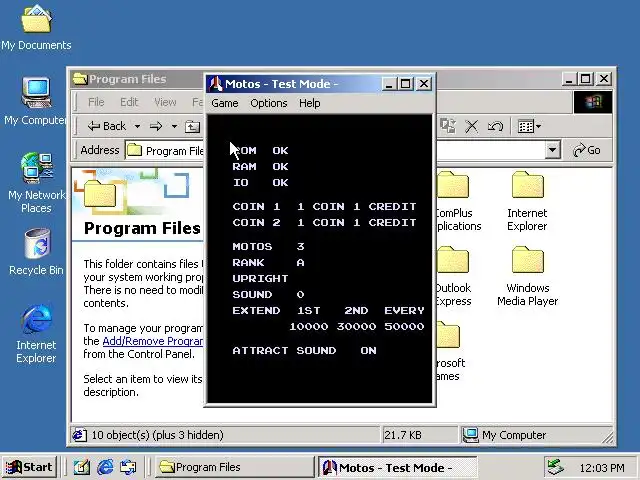Select My Network Places desktop icon
The width and height of the screenshot is (640, 480).
(36, 183)
